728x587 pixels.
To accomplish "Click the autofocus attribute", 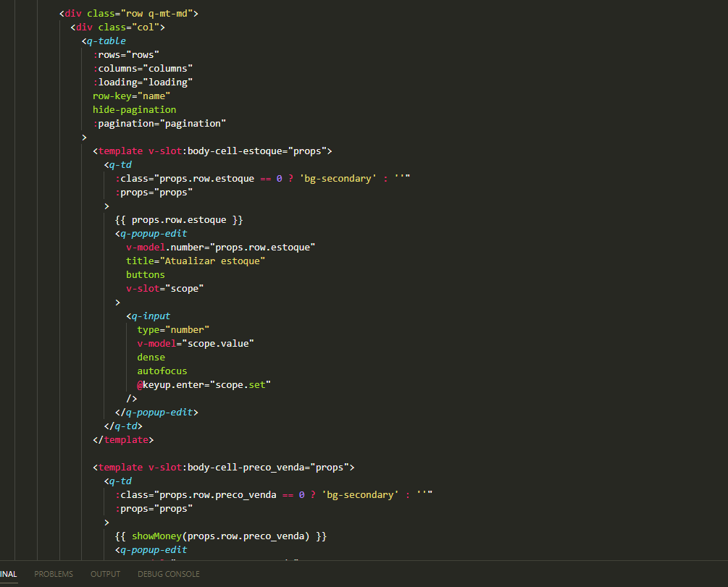I will pyautogui.click(x=162, y=371).
